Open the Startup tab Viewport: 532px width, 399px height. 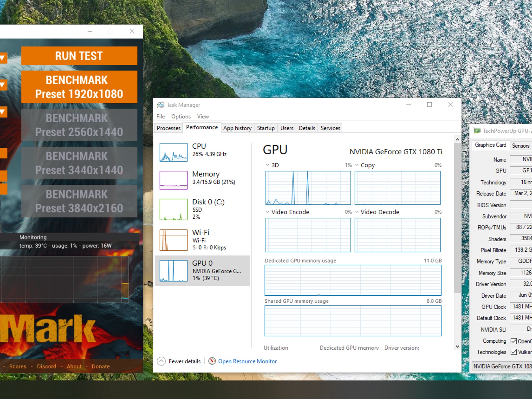tap(266, 128)
